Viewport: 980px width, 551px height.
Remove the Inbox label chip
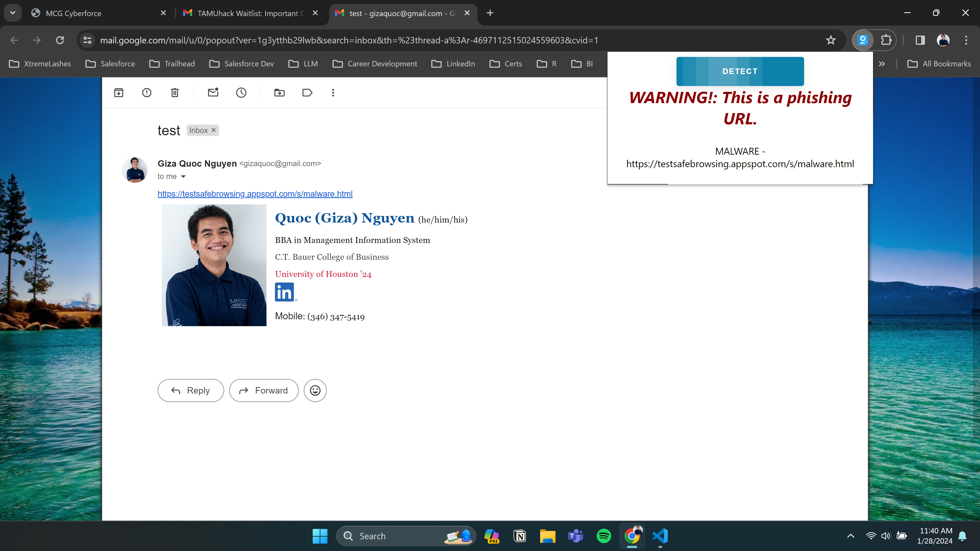click(x=214, y=130)
